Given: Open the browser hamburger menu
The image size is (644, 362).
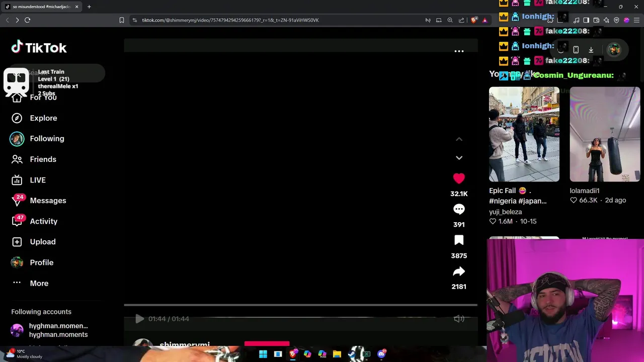Looking at the screenshot, I should point(636,20).
